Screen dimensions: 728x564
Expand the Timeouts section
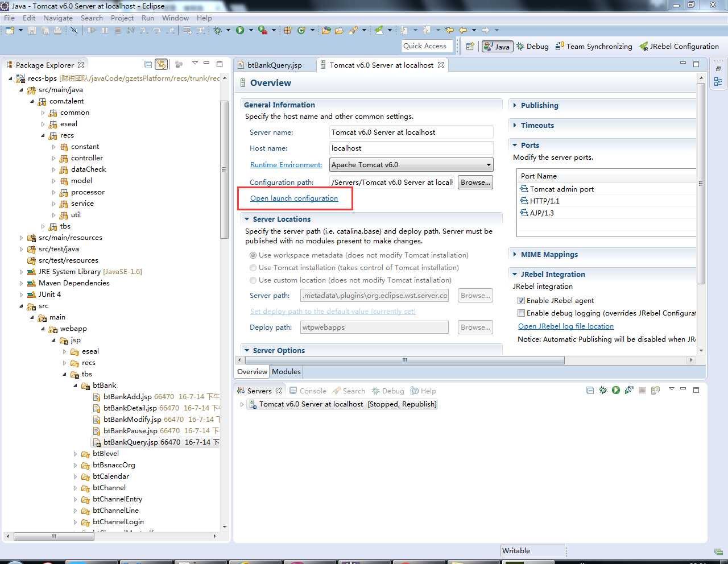pos(515,126)
